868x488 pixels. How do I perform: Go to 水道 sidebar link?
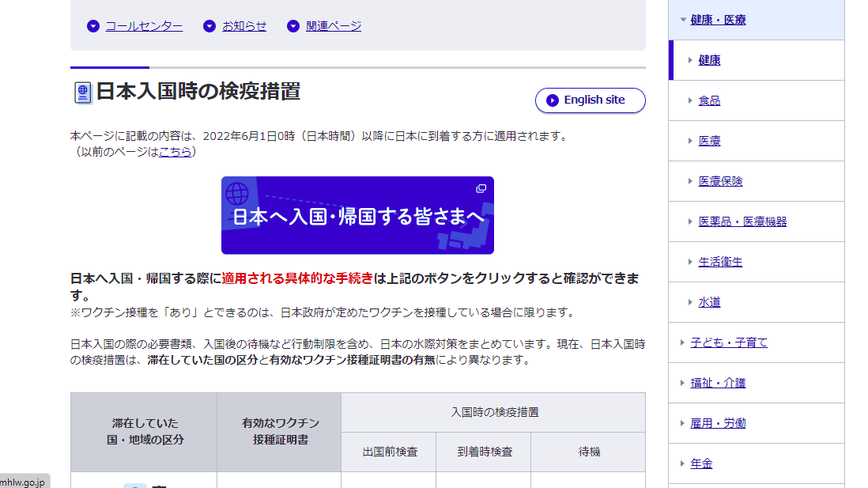click(709, 302)
